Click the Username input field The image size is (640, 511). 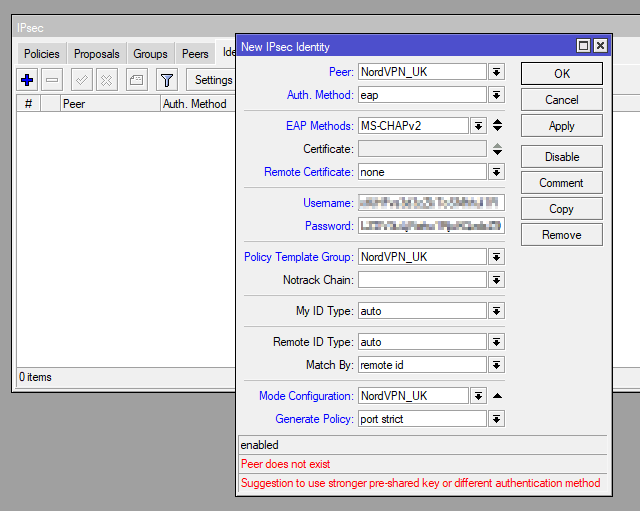pyautogui.click(x=431, y=203)
